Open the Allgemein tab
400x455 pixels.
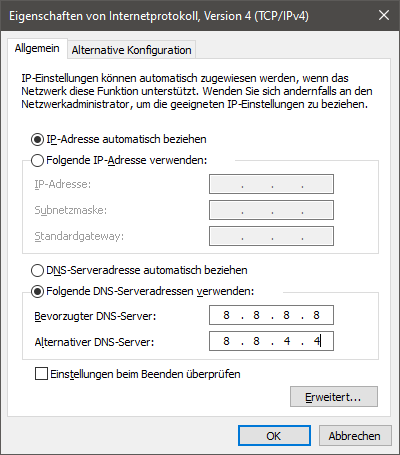(37, 48)
